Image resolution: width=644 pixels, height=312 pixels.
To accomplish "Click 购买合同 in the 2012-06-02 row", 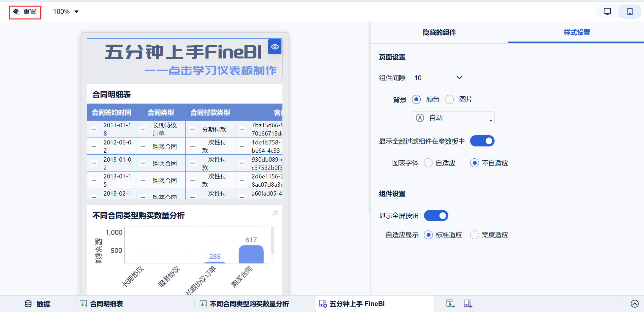I will pyautogui.click(x=165, y=146).
